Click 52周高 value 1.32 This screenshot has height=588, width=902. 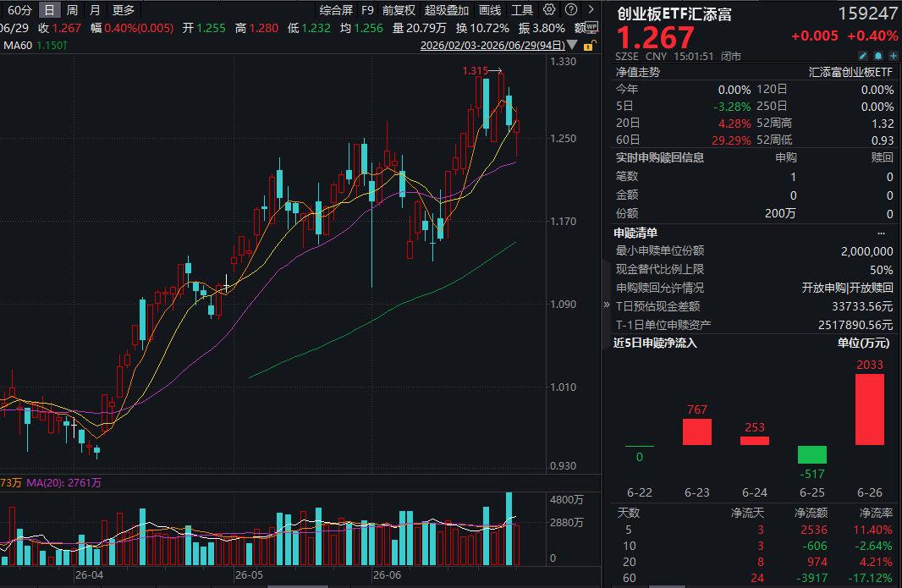pyautogui.click(x=883, y=124)
